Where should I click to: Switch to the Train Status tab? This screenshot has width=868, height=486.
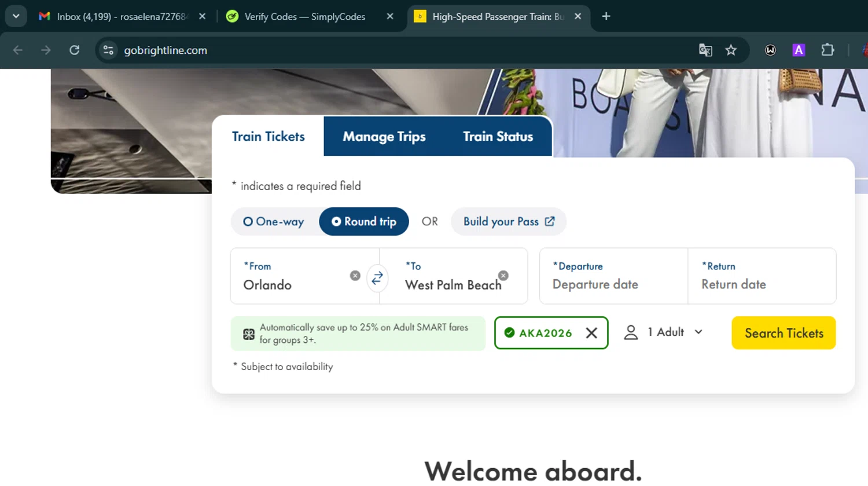tap(498, 137)
